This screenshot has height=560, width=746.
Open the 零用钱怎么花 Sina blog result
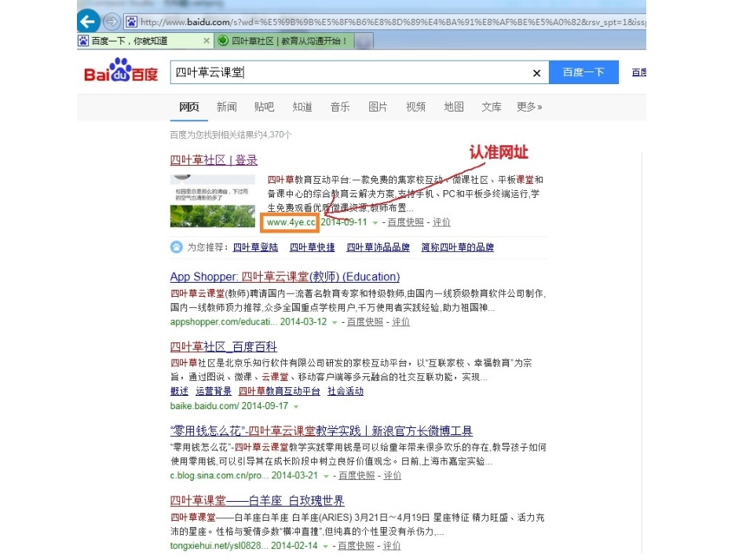tap(321, 430)
